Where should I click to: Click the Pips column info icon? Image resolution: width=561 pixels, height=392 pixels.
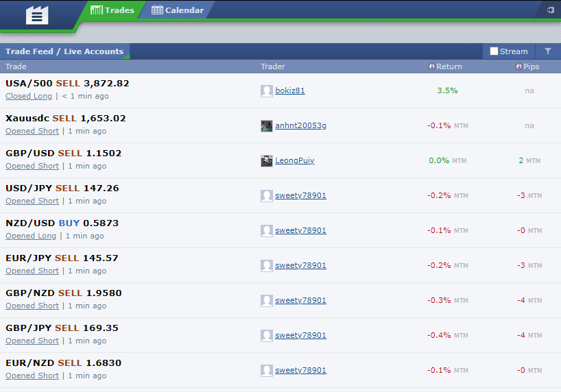tap(518, 66)
